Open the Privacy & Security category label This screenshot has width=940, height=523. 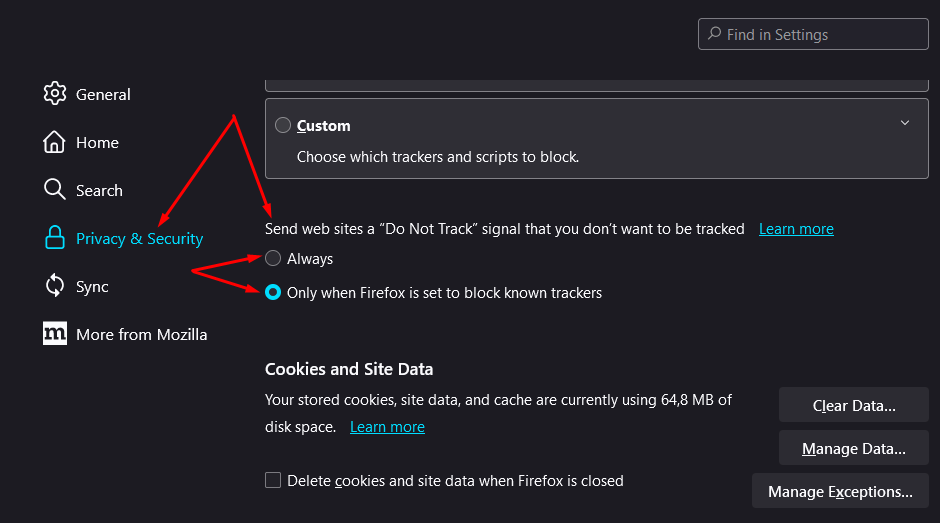[140, 239]
